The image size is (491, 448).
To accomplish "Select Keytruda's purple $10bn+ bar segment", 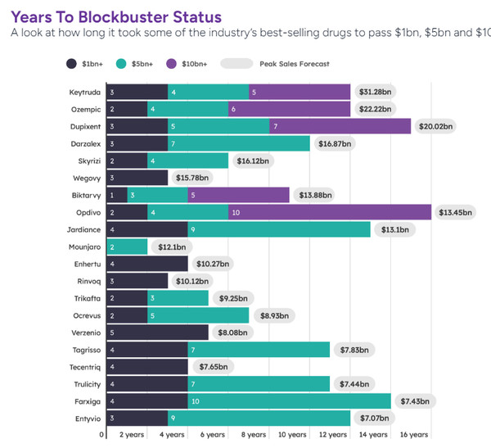I will 300,92.
